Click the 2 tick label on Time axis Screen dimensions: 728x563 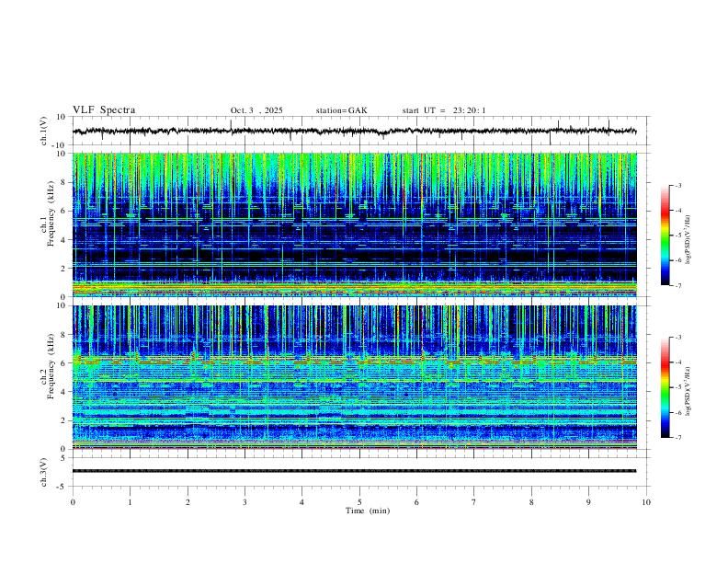click(x=188, y=502)
